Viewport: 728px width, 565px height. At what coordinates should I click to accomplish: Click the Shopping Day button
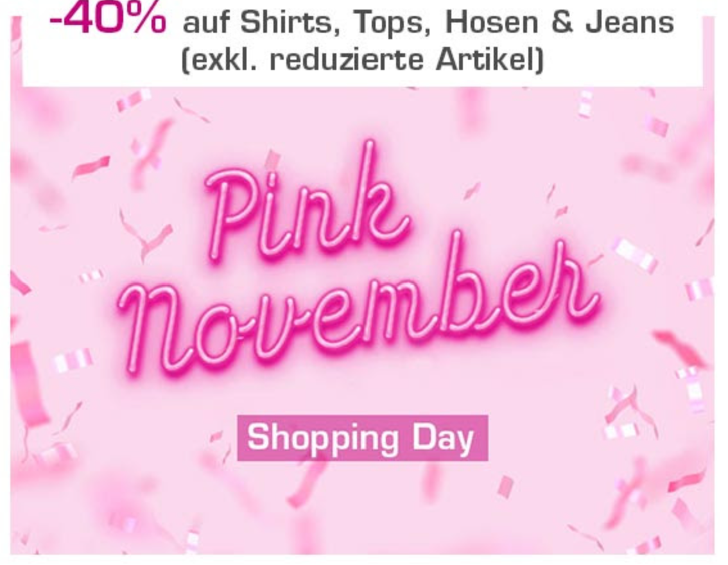point(362,438)
